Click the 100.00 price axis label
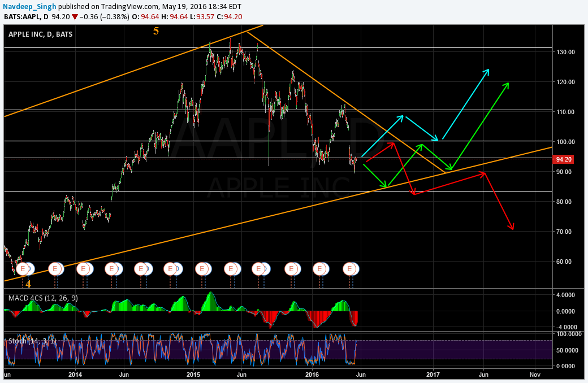The width and height of the screenshot is (588, 383). (566, 142)
